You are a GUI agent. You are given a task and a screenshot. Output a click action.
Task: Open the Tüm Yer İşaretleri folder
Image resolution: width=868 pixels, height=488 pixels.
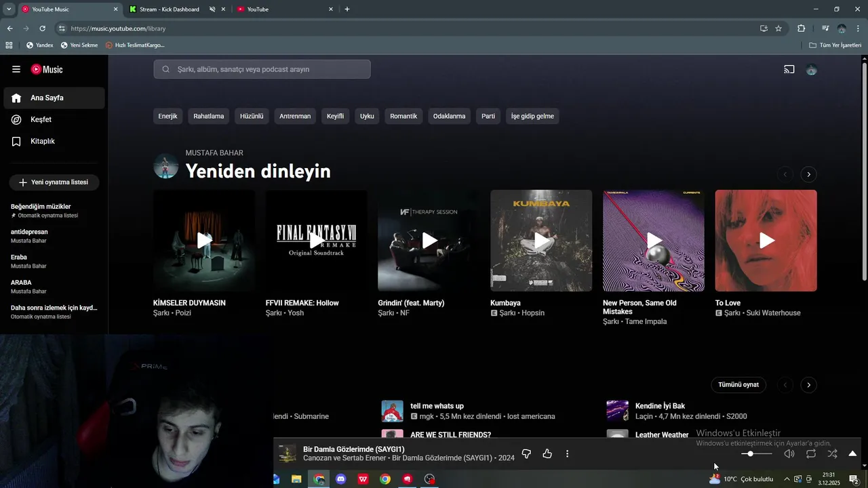pos(835,45)
